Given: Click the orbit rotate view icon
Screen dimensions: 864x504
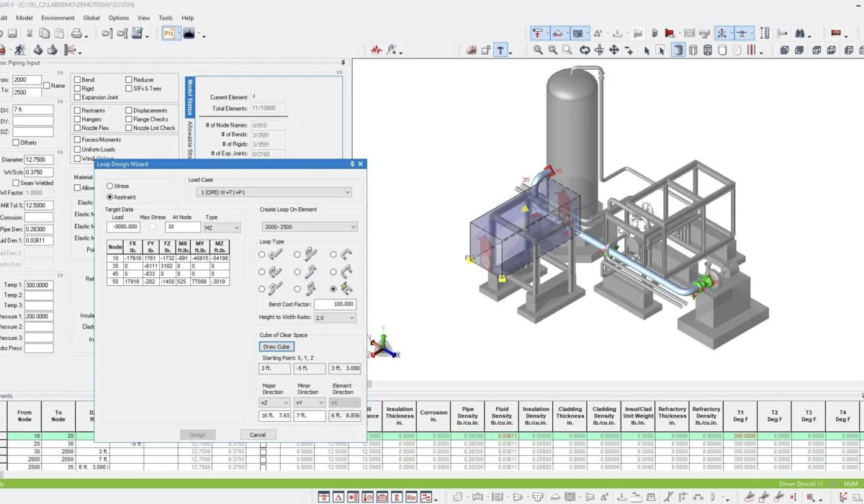Looking at the screenshot, I should tap(584, 50).
